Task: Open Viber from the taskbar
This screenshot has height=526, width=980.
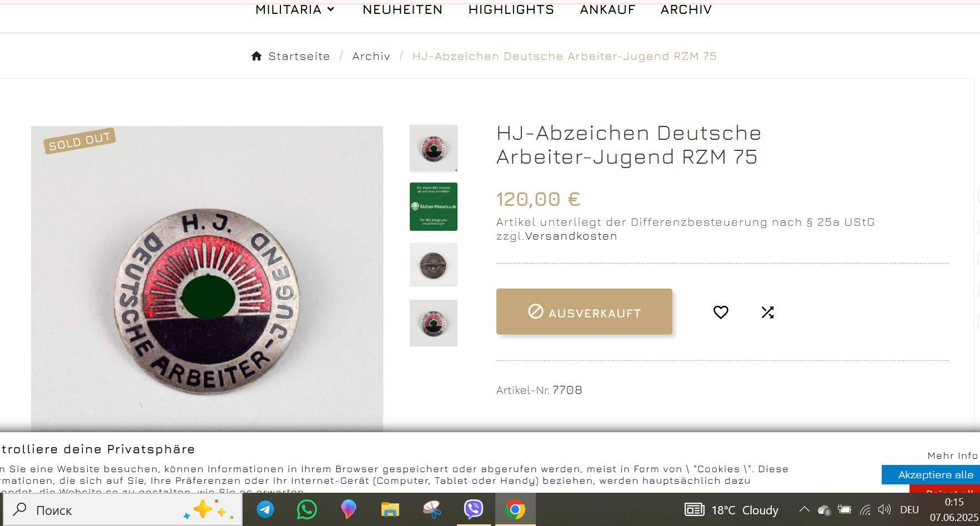Action: tap(474, 509)
